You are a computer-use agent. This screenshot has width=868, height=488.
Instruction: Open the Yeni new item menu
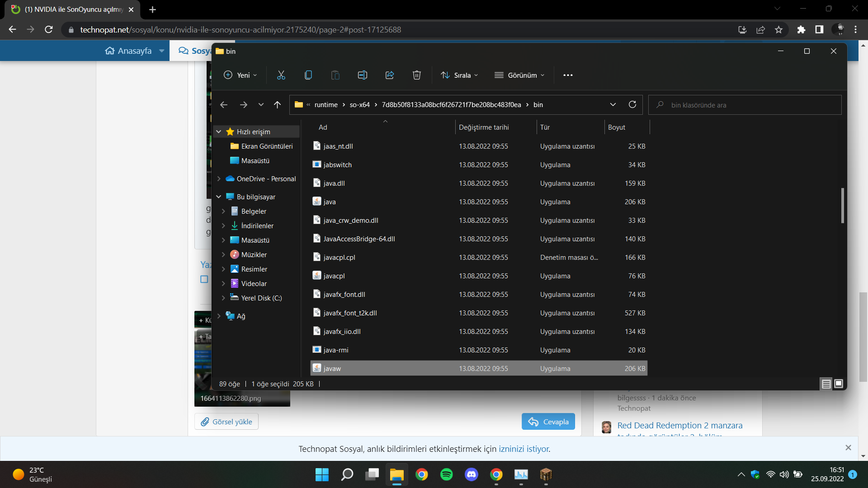241,75
